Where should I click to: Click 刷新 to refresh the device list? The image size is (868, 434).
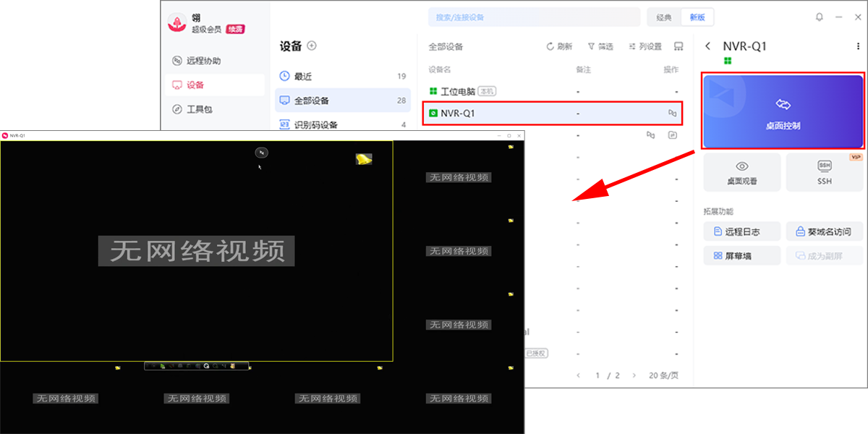(x=559, y=46)
